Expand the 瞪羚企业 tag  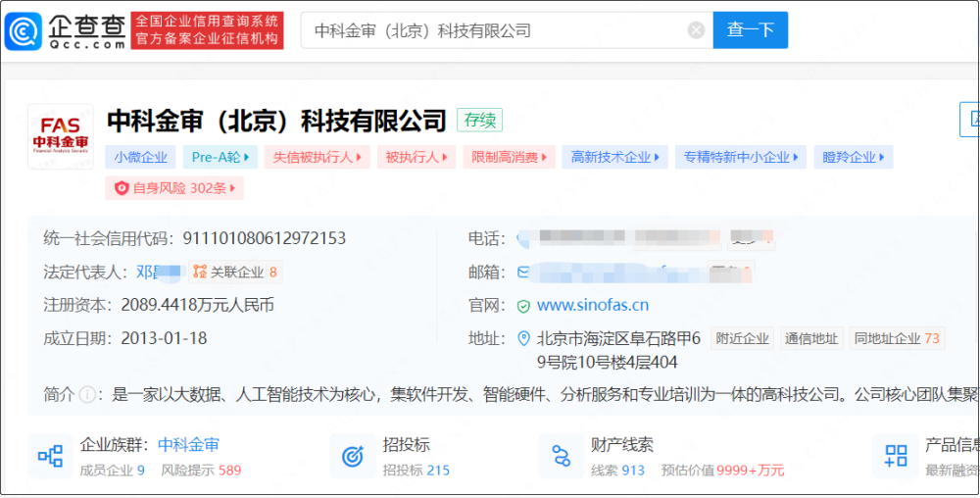[854, 157]
